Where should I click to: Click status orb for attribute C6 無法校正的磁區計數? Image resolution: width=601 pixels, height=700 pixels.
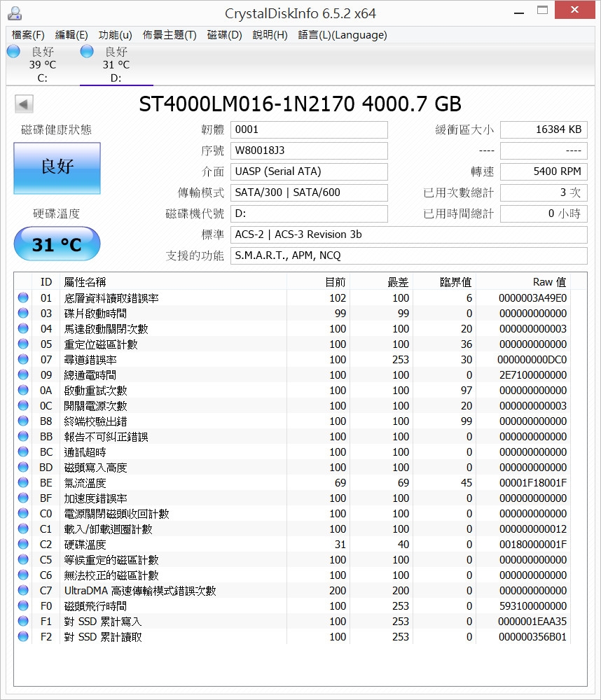tap(23, 575)
